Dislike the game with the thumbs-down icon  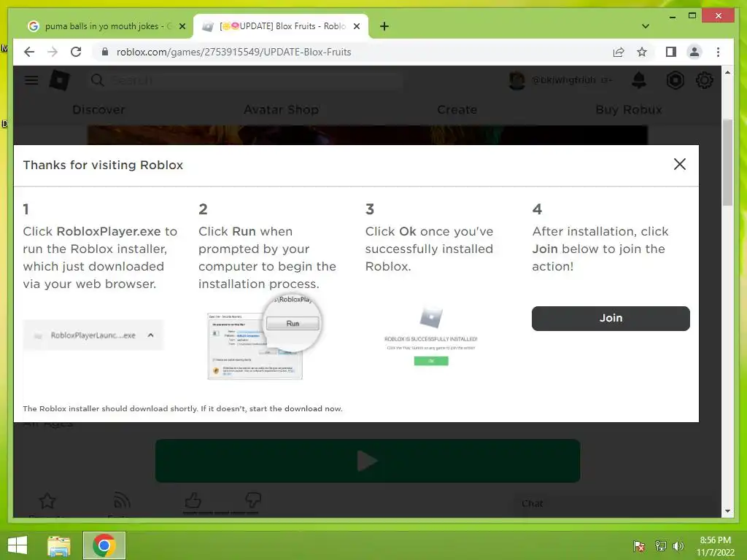click(x=253, y=500)
